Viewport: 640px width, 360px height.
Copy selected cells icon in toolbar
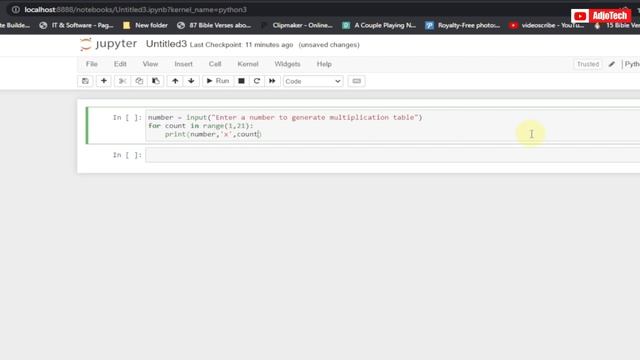coord(139,81)
